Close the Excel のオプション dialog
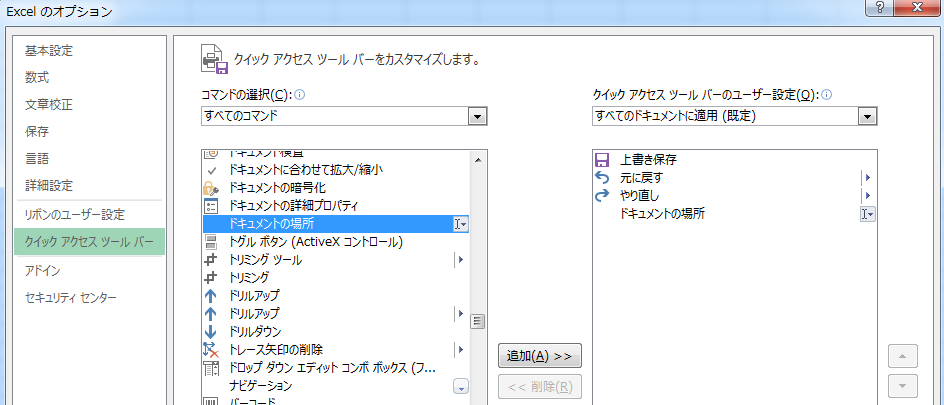944x405 pixels. (x=918, y=7)
